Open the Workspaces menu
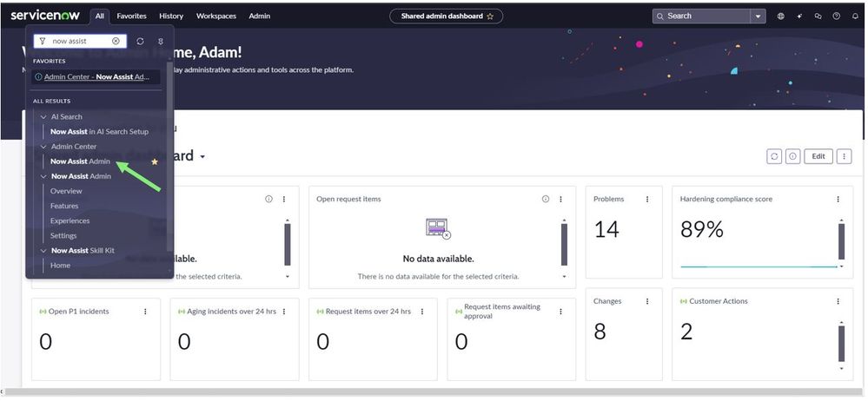The image size is (868, 401). 216,16
